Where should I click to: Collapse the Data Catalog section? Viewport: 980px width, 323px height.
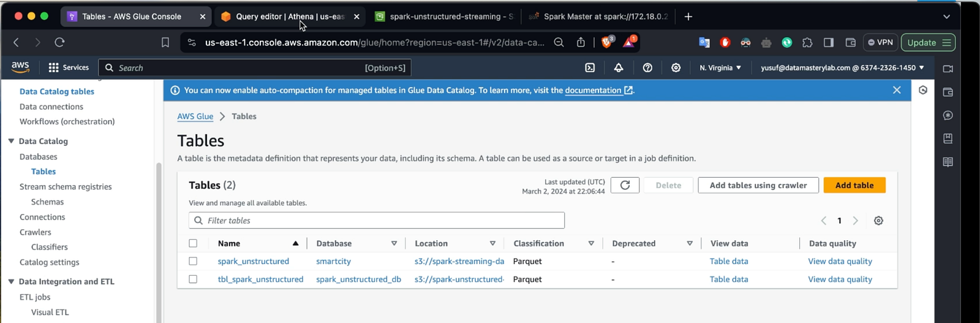click(11, 141)
